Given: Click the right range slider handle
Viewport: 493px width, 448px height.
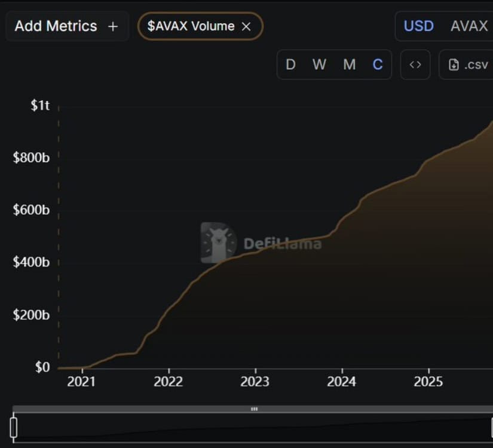Looking at the screenshot, I should (x=491, y=428).
